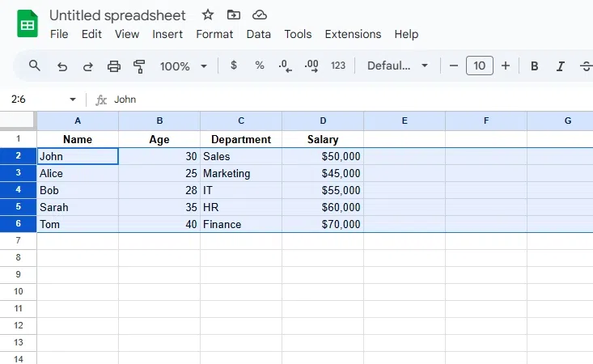
Task: Select Sarah's age cell showing 35
Action: pyautogui.click(x=159, y=207)
